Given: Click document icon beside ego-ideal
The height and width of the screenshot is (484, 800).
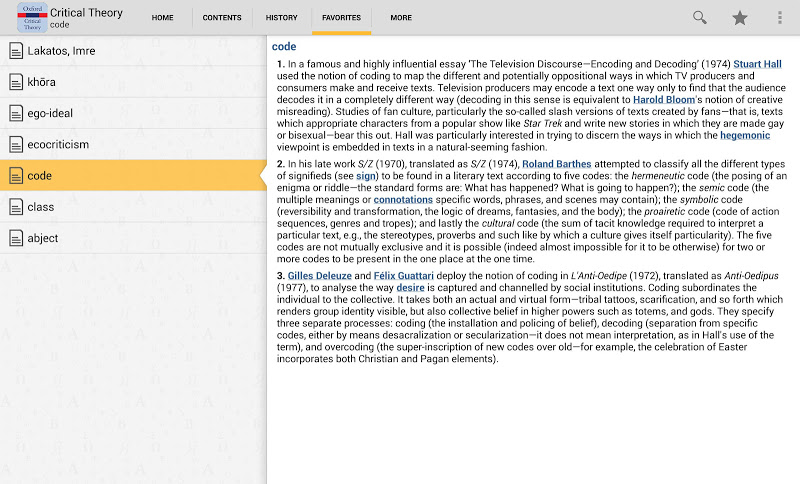Looking at the screenshot, I should pos(16,113).
